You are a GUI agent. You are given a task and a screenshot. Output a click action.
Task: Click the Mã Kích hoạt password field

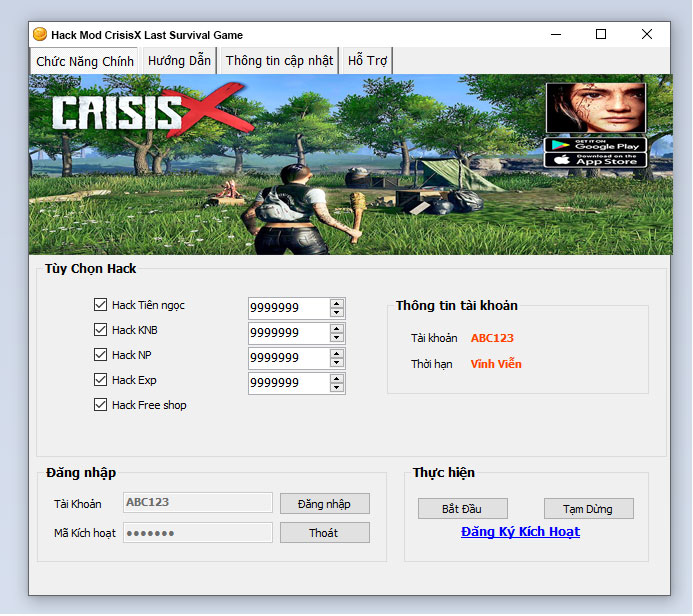198,532
